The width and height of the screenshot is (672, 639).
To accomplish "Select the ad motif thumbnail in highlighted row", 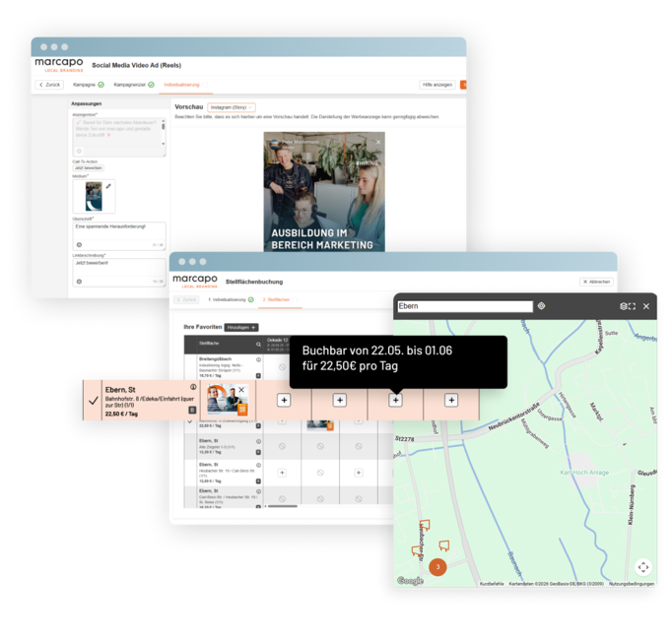I will tap(228, 400).
